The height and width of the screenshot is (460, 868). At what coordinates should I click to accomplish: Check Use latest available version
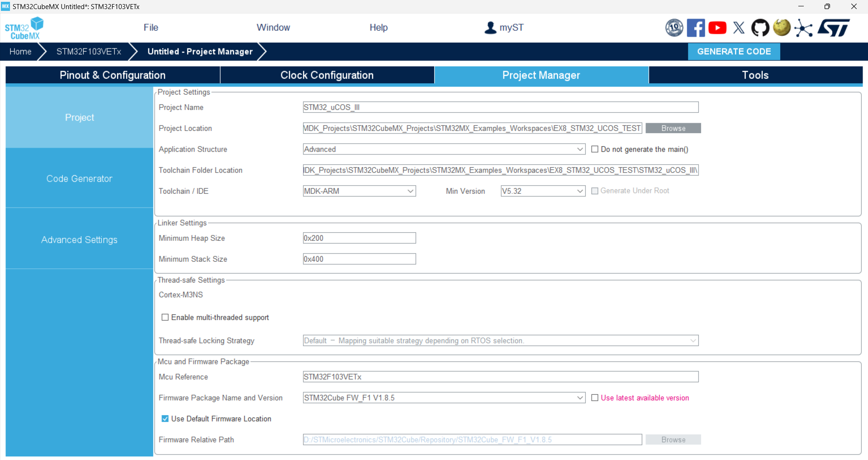tap(595, 398)
